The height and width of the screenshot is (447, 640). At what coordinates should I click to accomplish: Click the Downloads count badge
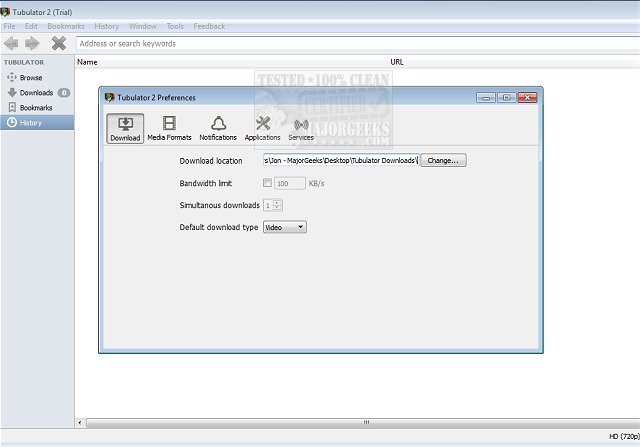[x=64, y=93]
